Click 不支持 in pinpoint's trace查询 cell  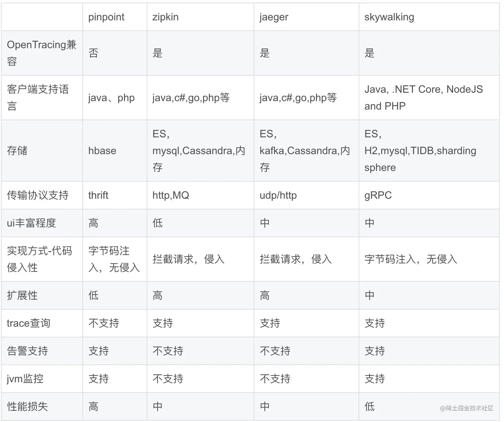pos(104,323)
